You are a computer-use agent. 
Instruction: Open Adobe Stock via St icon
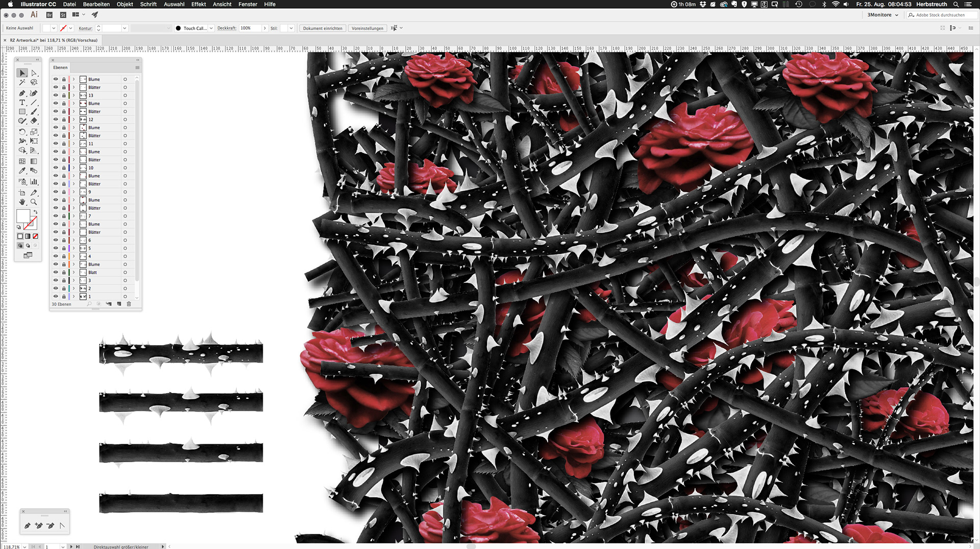[63, 15]
